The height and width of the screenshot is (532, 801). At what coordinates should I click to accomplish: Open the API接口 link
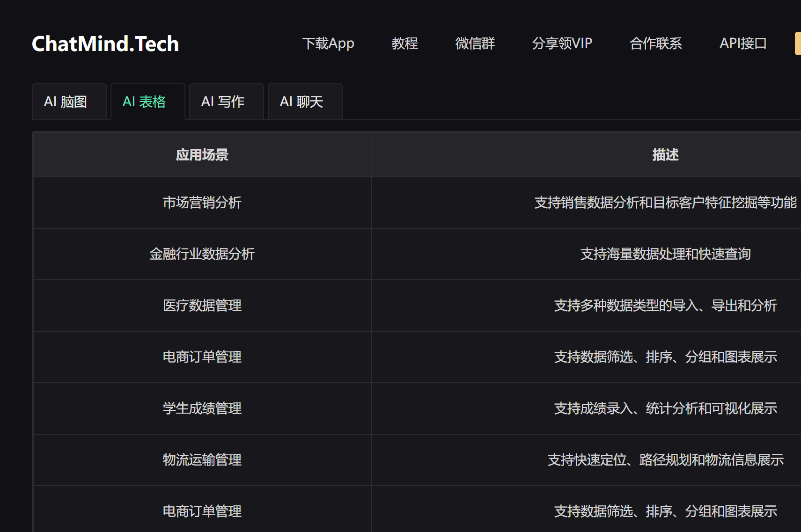click(x=743, y=44)
